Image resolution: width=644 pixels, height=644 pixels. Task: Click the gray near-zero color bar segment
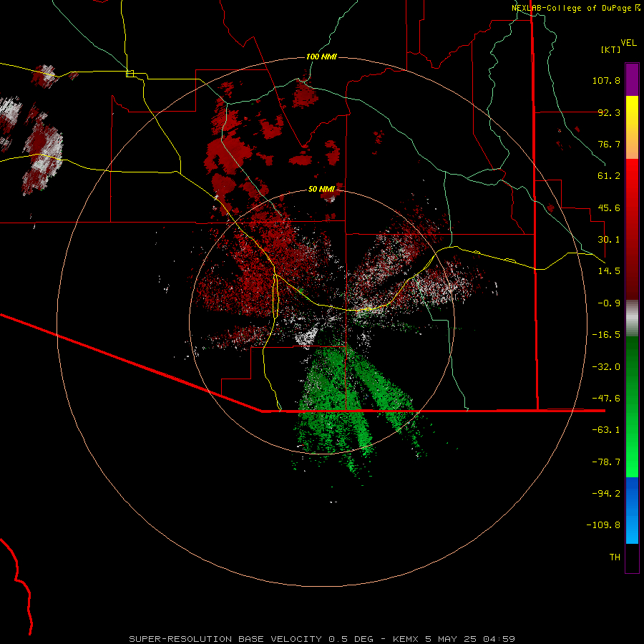pyautogui.click(x=632, y=318)
